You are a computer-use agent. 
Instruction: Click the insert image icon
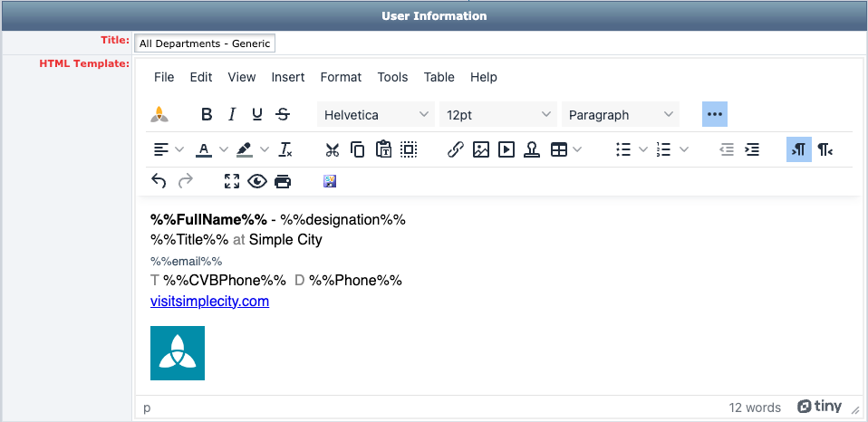[x=480, y=149]
